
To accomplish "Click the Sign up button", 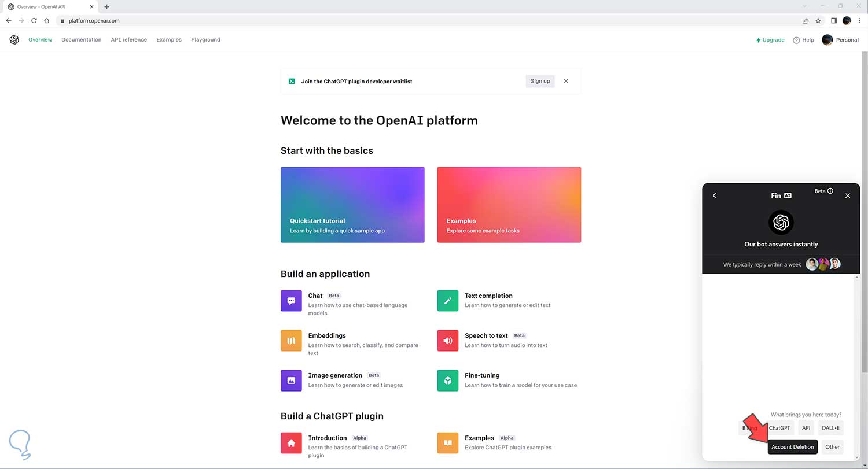I will 540,81.
